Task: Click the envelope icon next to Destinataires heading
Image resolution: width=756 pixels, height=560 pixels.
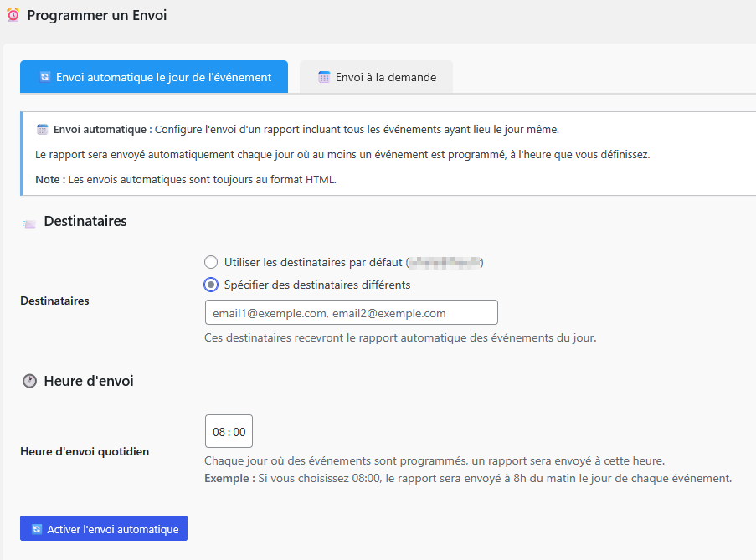Action: pos(29,223)
